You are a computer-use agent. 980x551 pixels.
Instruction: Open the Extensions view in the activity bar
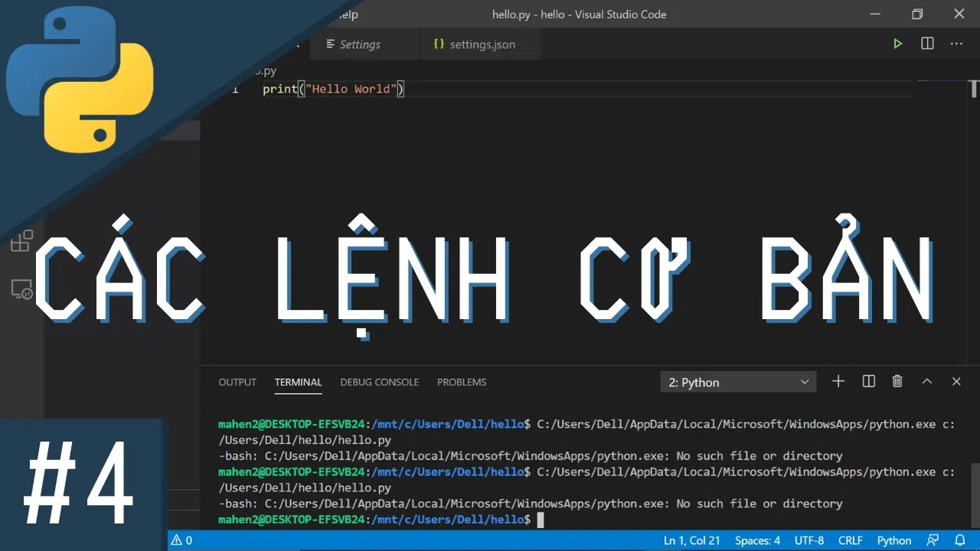click(21, 241)
